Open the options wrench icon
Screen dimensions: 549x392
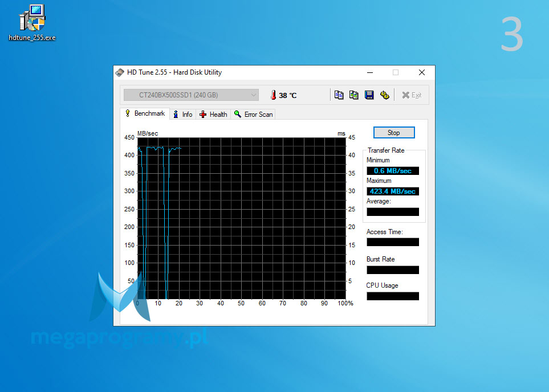[384, 95]
